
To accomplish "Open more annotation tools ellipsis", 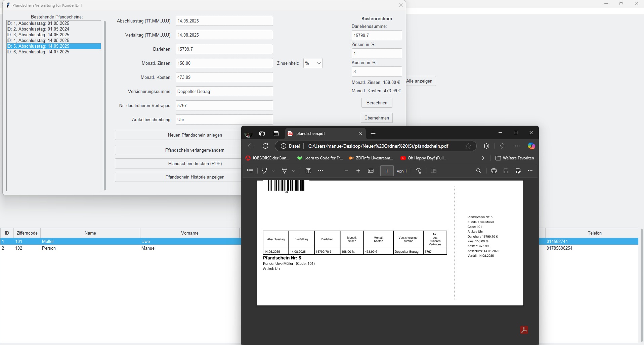I will tap(320, 171).
